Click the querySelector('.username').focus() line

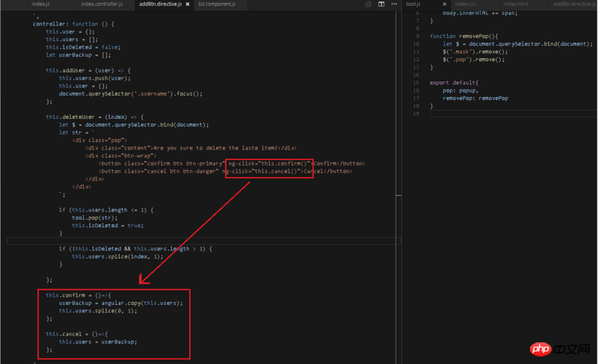point(130,93)
